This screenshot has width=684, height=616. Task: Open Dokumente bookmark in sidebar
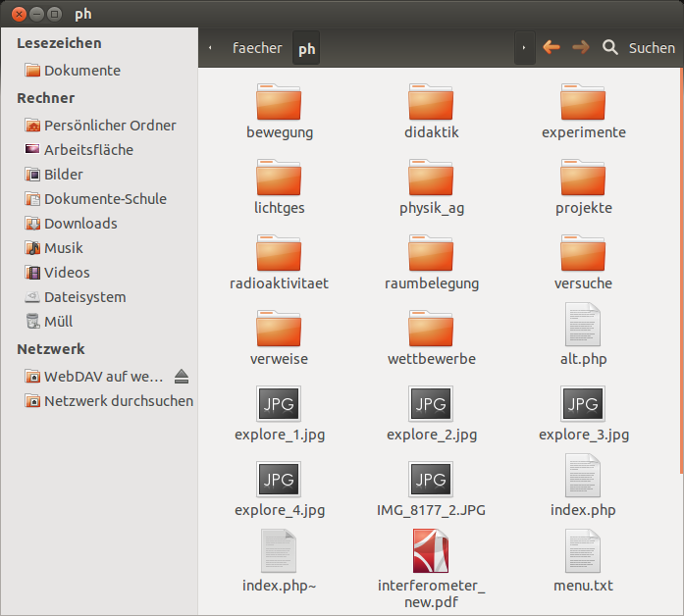tap(82, 71)
